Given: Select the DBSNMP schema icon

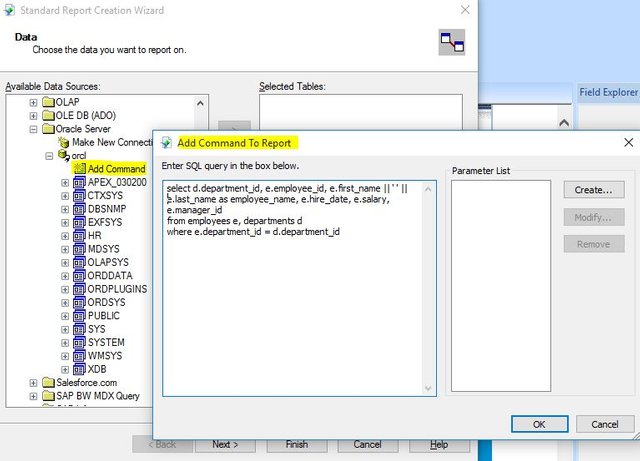Looking at the screenshot, I should click(x=79, y=209).
